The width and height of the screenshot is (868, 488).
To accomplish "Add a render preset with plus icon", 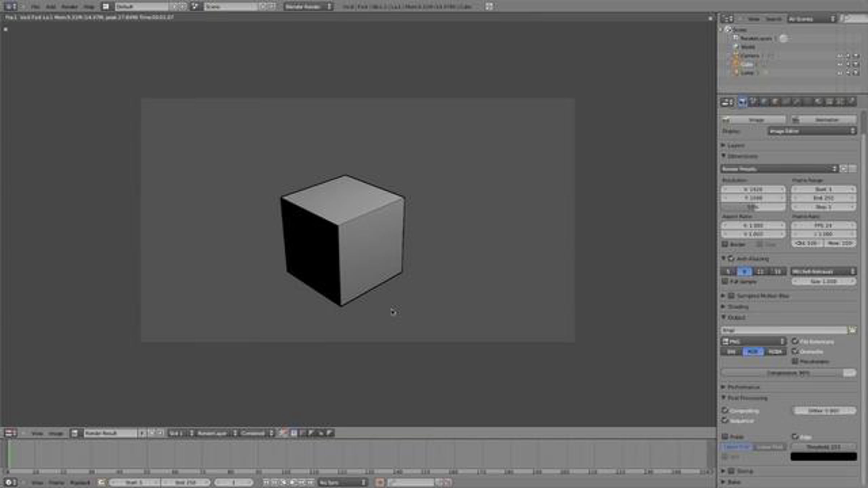I will pyautogui.click(x=844, y=169).
